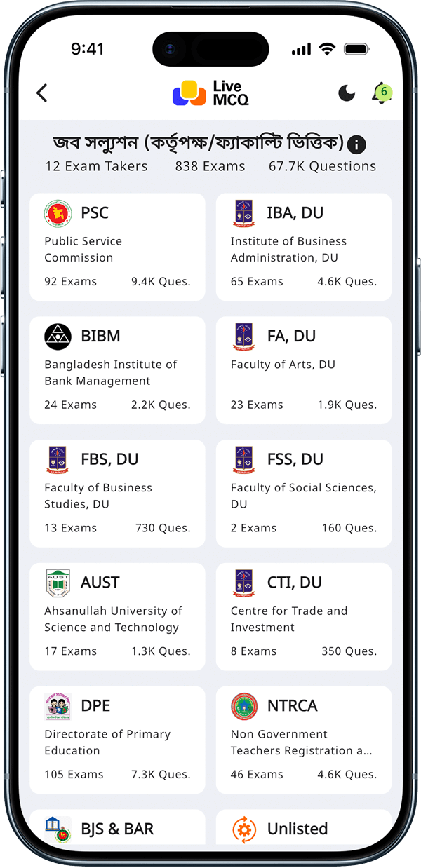This screenshot has height=868, width=421.
Task: Tap the dark mode moon icon
Action: pyautogui.click(x=347, y=93)
